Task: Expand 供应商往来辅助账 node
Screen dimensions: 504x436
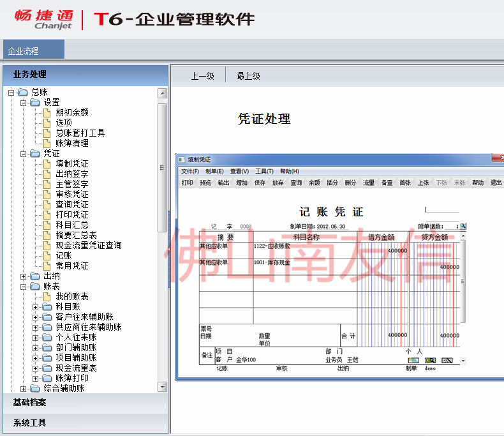Action: point(35,327)
